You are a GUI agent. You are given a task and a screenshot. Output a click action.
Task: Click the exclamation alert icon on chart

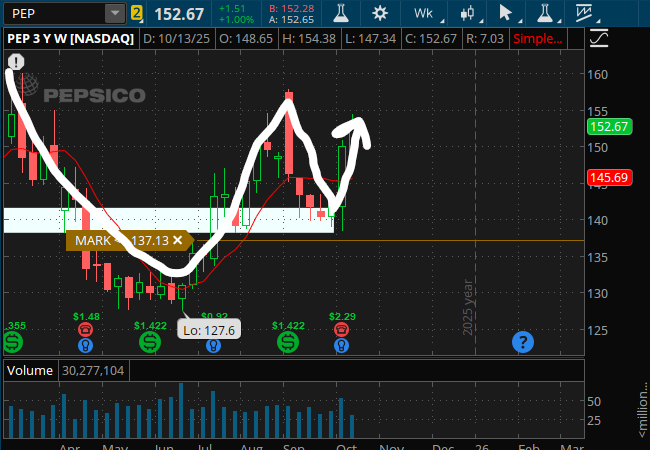pyautogui.click(x=16, y=62)
